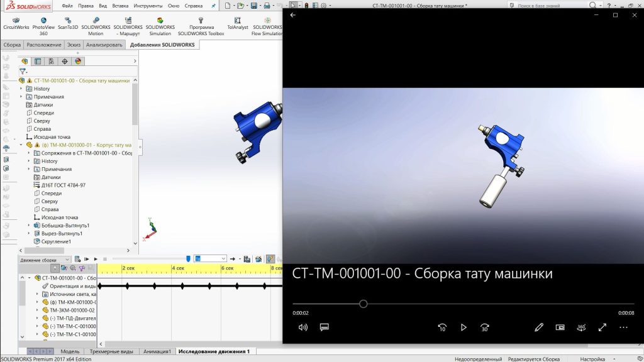Expand the Бобышка-Вытянуть1 feature
This screenshot has width=644, height=362.
pyautogui.click(x=29, y=226)
